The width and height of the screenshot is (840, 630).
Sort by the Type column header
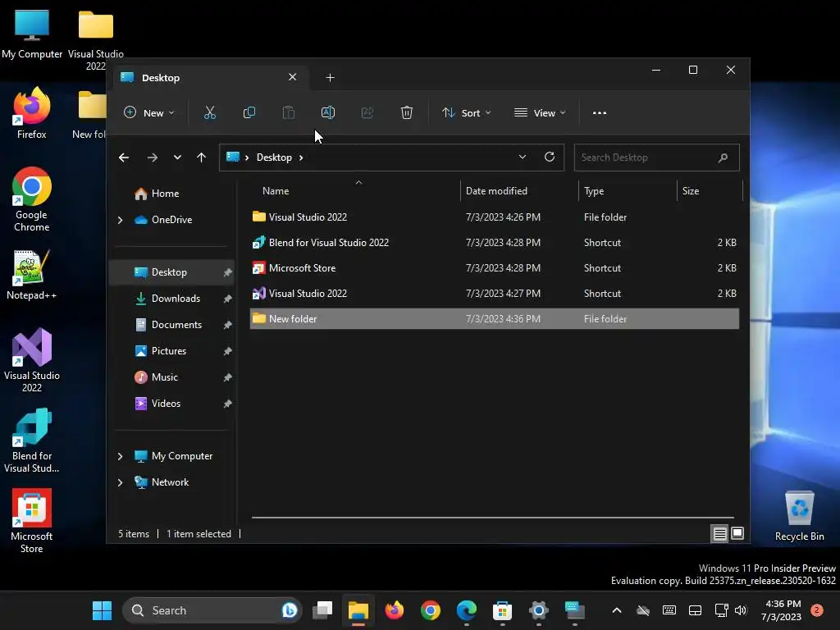(628, 190)
